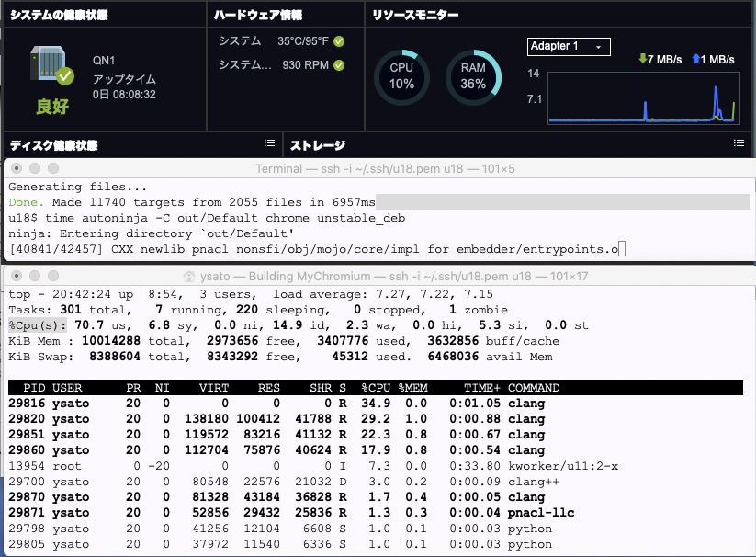This screenshot has width=756, height=557.
Task: Click the blue upload speed arrow
Action: pyautogui.click(x=695, y=60)
